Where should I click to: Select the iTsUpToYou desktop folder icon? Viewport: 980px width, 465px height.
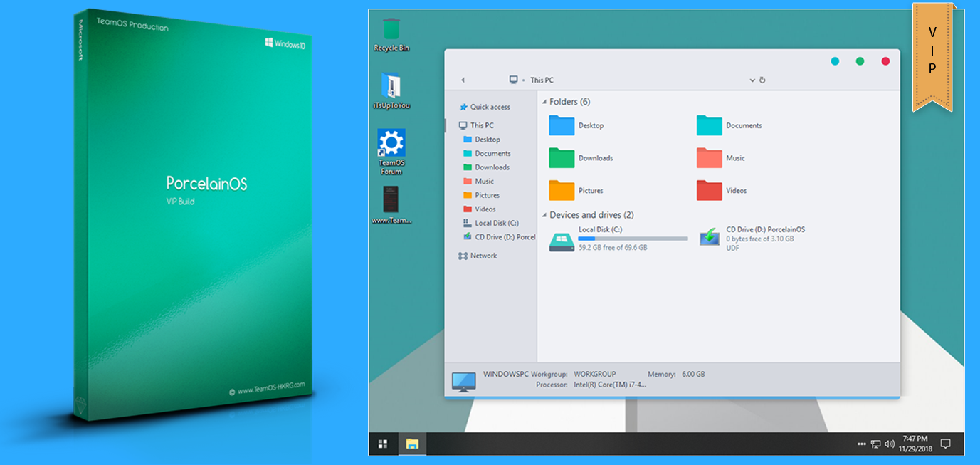pos(391,90)
